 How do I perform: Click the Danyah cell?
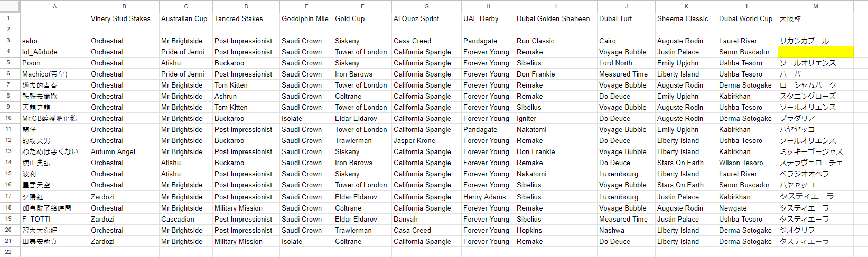[426, 219]
